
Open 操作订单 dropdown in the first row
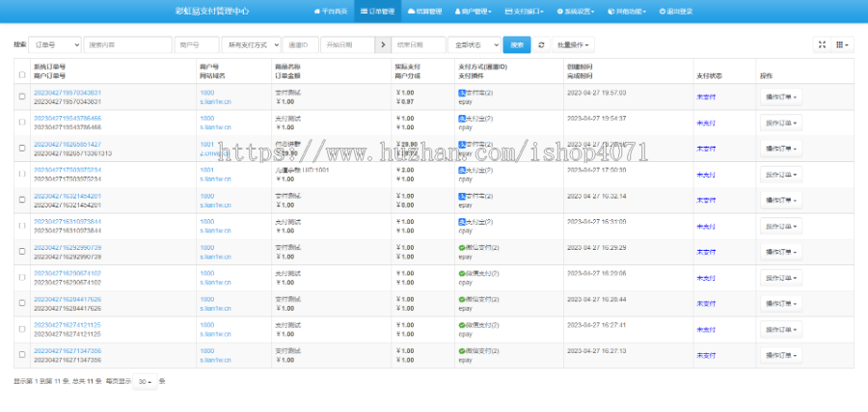(x=781, y=96)
